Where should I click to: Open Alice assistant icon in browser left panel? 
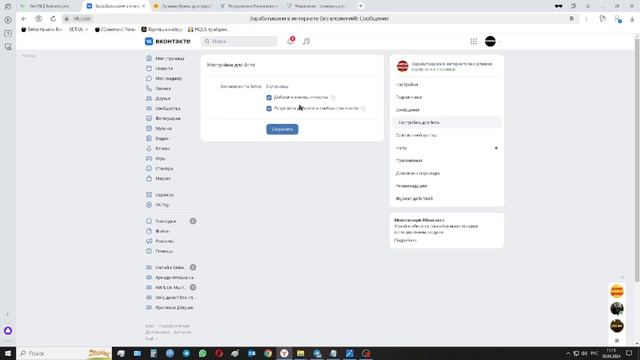(x=8, y=331)
